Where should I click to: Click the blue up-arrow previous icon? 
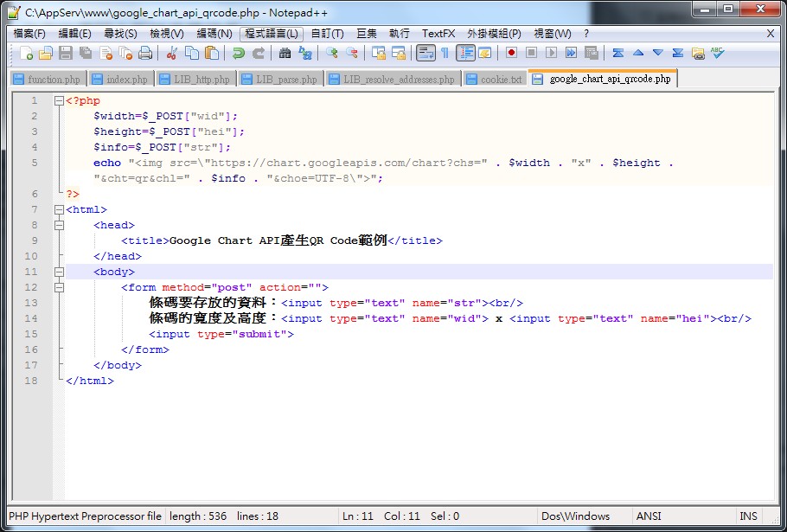coord(638,53)
